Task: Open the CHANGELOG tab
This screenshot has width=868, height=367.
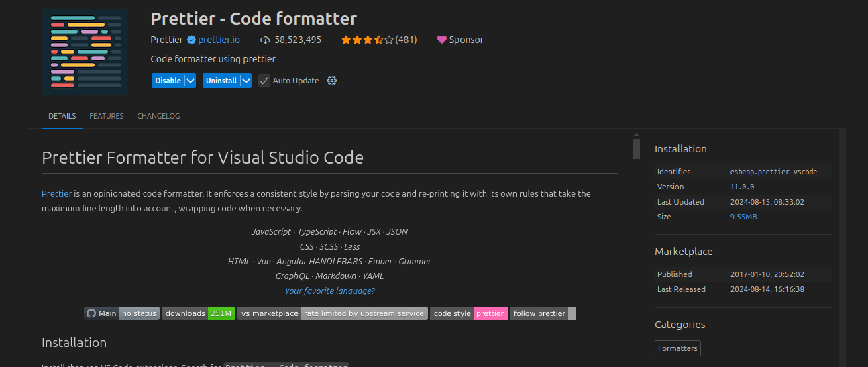Action: (158, 116)
